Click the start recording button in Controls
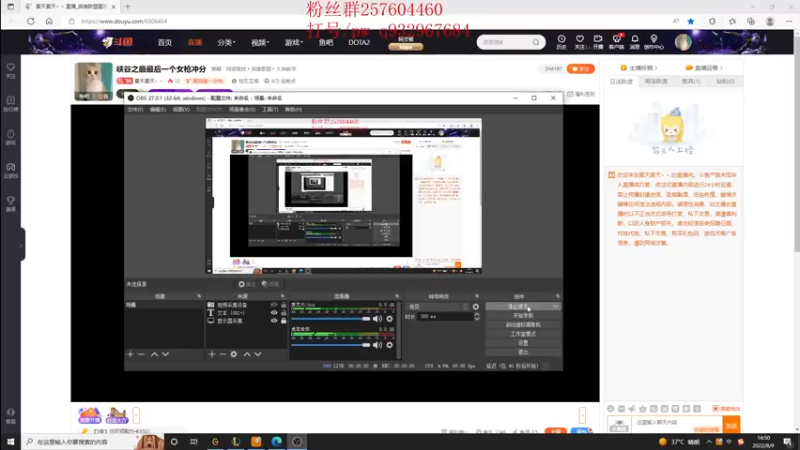 (523, 316)
